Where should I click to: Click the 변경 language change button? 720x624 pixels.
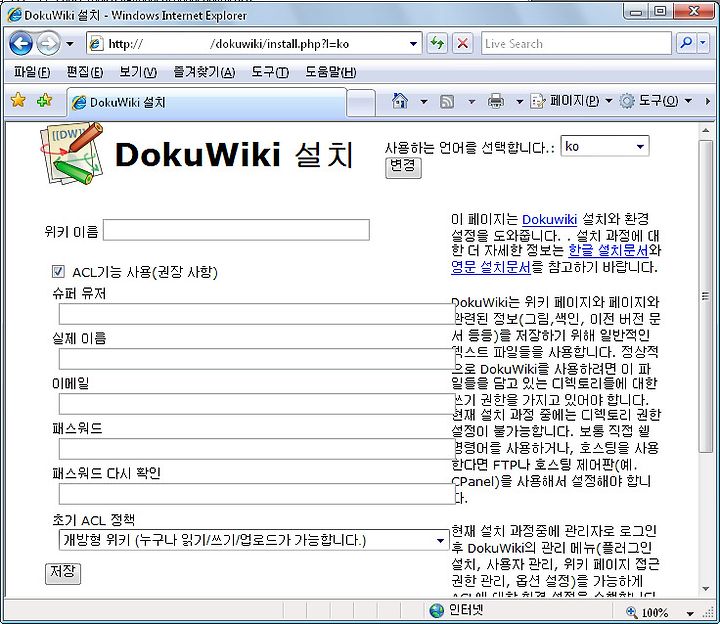[403, 168]
